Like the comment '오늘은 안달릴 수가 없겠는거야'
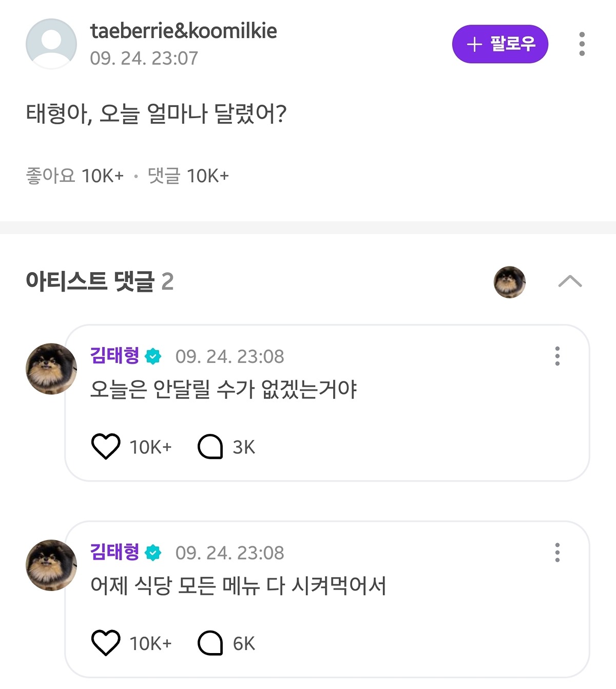 (x=106, y=446)
